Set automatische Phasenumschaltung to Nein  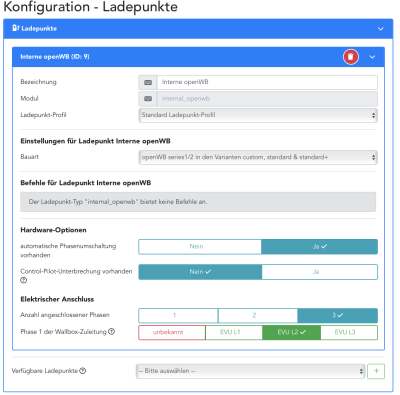[x=200, y=247]
